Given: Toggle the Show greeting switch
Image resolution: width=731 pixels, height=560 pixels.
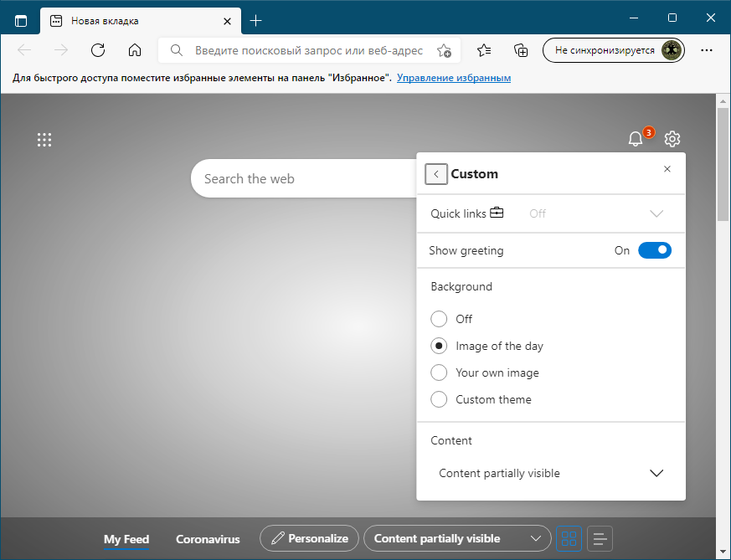Looking at the screenshot, I should coord(655,250).
